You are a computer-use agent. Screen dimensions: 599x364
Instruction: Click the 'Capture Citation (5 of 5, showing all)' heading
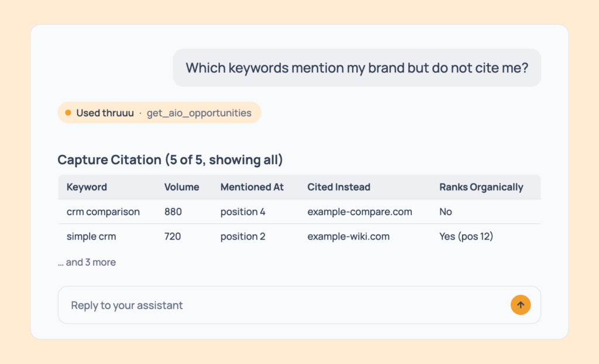[170, 160]
